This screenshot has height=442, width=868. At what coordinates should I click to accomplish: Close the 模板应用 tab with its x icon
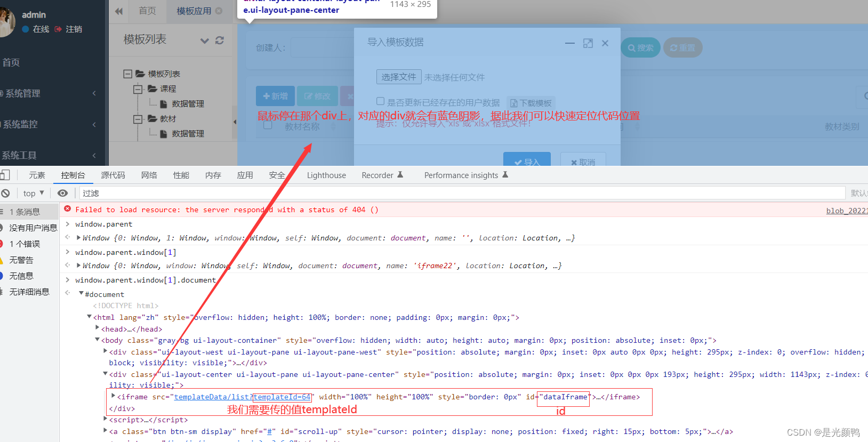(219, 11)
